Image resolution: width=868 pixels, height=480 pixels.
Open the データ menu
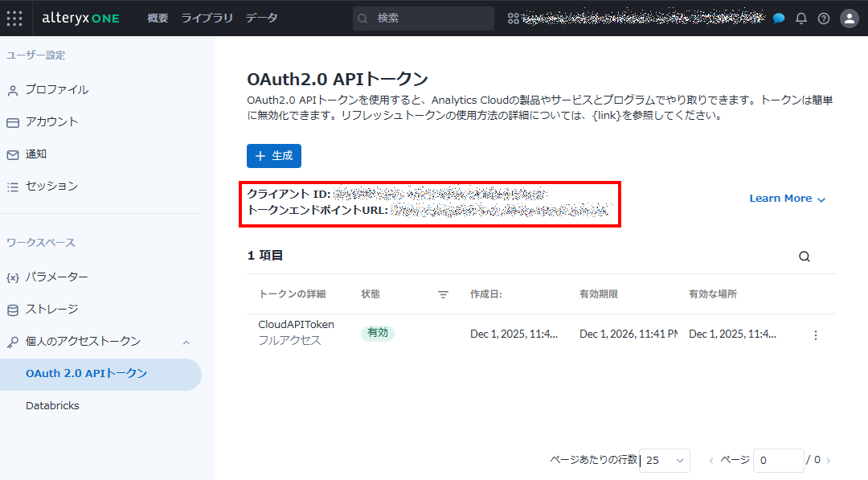261,18
